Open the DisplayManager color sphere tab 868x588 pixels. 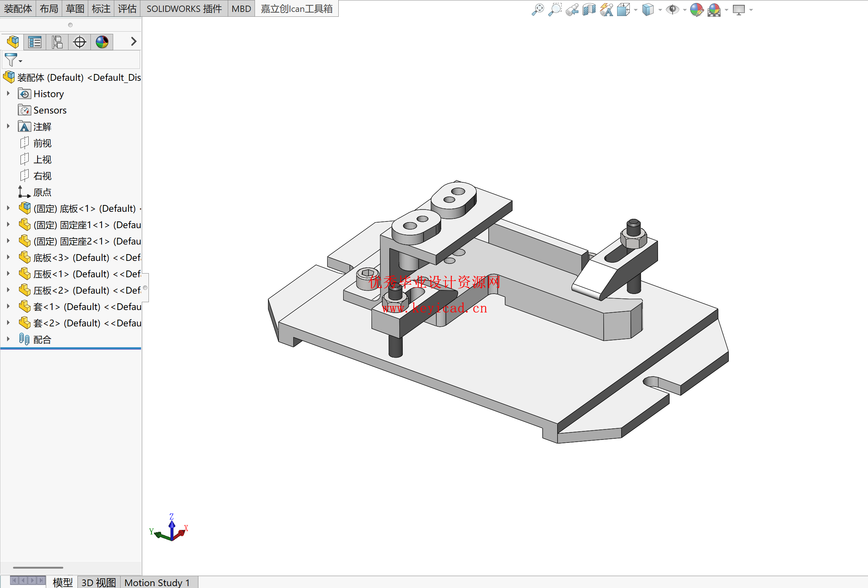pyautogui.click(x=102, y=41)
